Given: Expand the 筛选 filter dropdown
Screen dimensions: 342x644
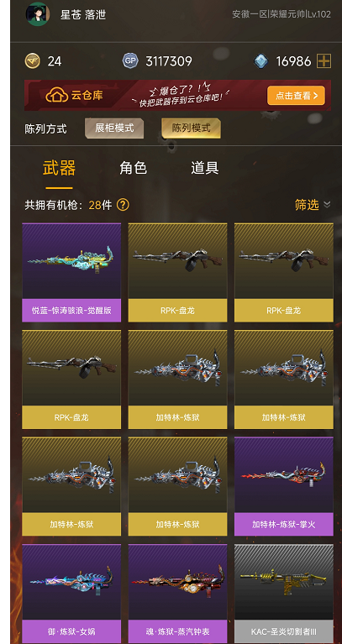Looking at the screenshot, I should [313, 205].
